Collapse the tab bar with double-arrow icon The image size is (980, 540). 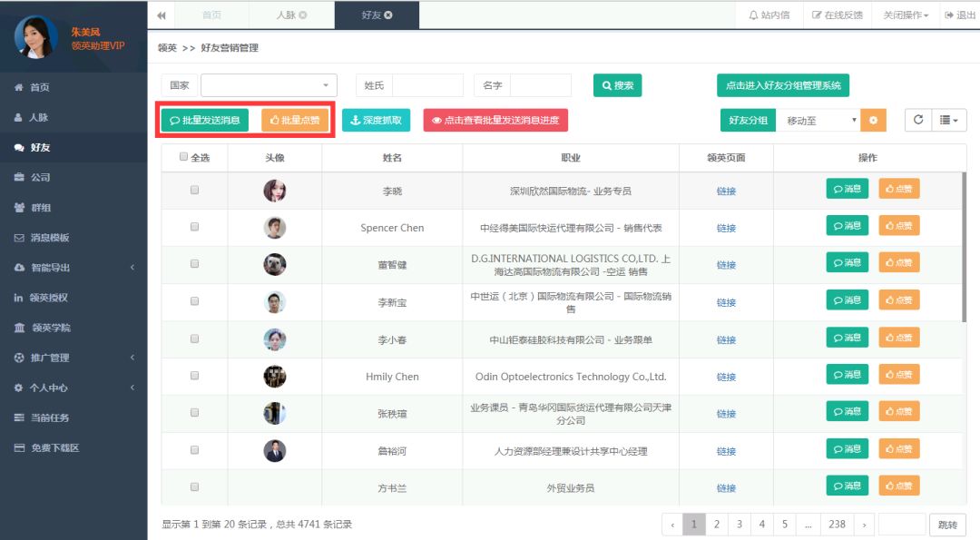[x=160, y=15]
